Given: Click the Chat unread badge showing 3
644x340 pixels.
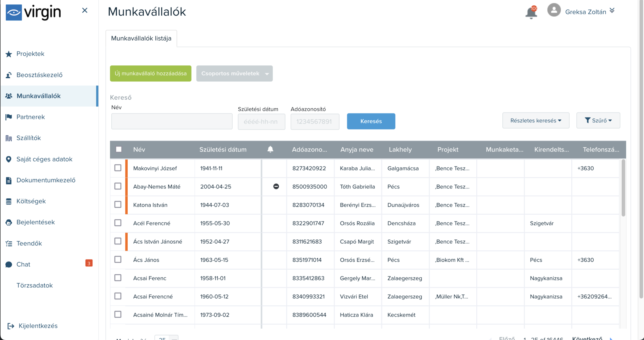Looking at the screenshot, I should [x=89, y=263].
